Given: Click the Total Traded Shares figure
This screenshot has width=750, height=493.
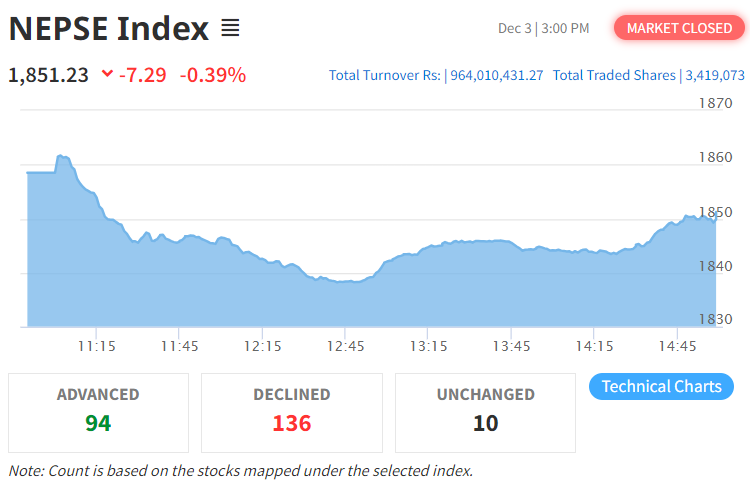Looking at the screenshot, I should (x=714, y=75).
